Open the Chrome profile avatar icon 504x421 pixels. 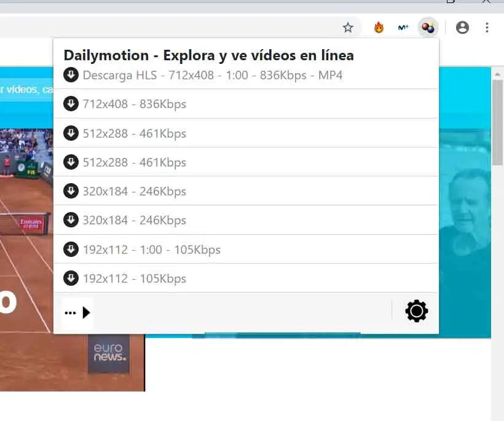point(462,28)
